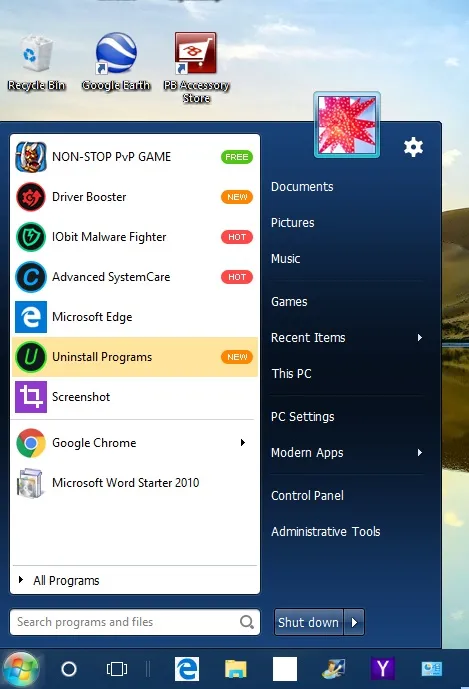Click the Microsoft Edge icon in menu list
Viewport: 469px width, 689px height.
point(31,317)
